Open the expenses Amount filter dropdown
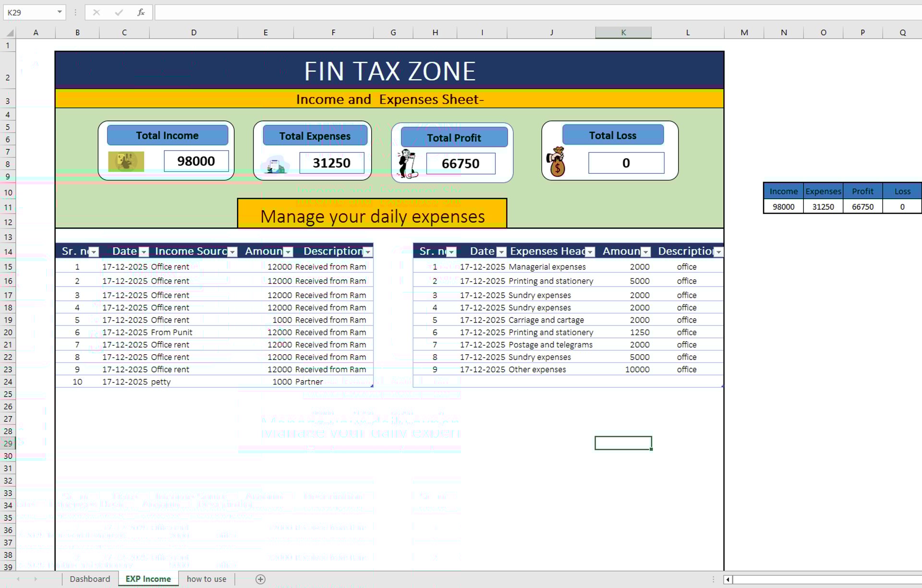Image resolution: width=922 pixels, height=588 pixels. tap(646, 252)
